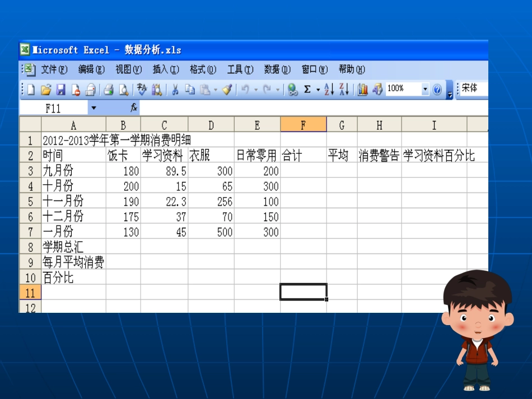This screenshot has height=399, width=532.
Task: Select cell containing 22.3
Action: point(164,201)
